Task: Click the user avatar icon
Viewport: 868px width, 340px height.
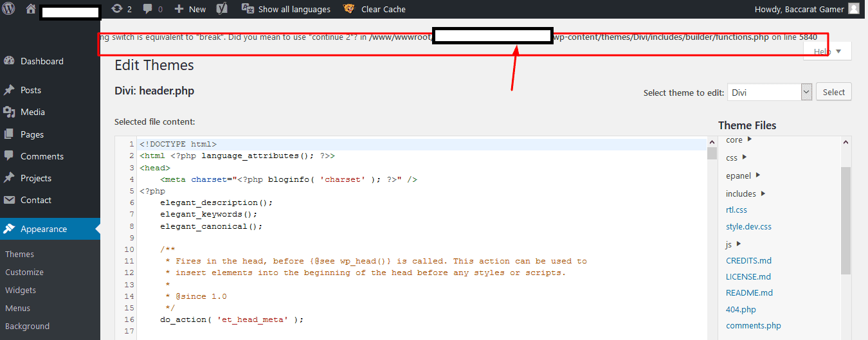Action: click(x=853, y=8)
